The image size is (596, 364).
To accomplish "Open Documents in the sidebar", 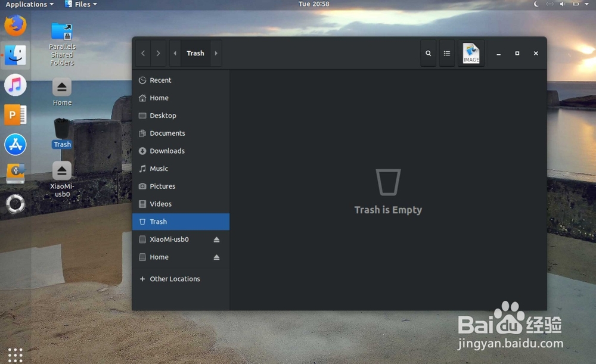I will [181, 133].
